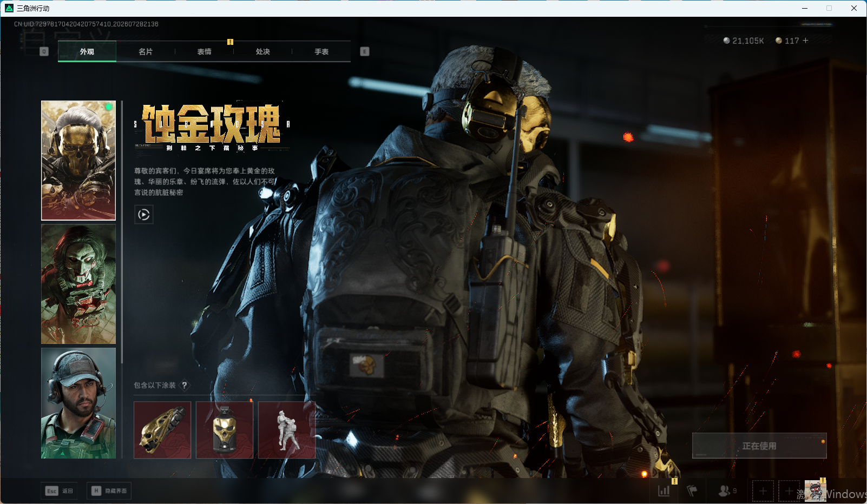Image resolution: width=867 pixels, height=504 pixels.
Task: Click the E next-tab key icon
Action: click(365, 51)
